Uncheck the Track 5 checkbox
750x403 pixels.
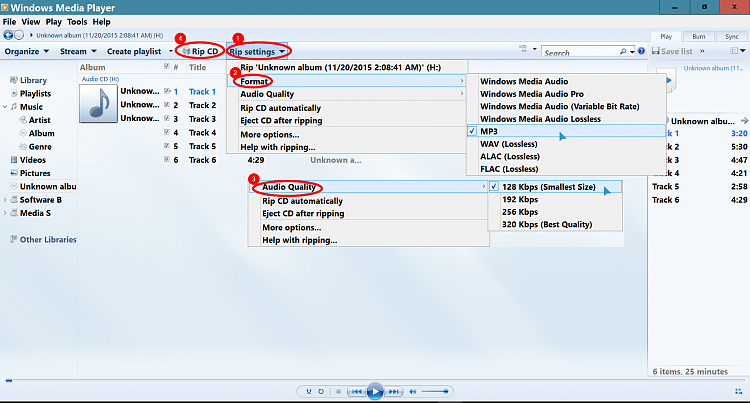pyautogui.click(x=167, y=145)
